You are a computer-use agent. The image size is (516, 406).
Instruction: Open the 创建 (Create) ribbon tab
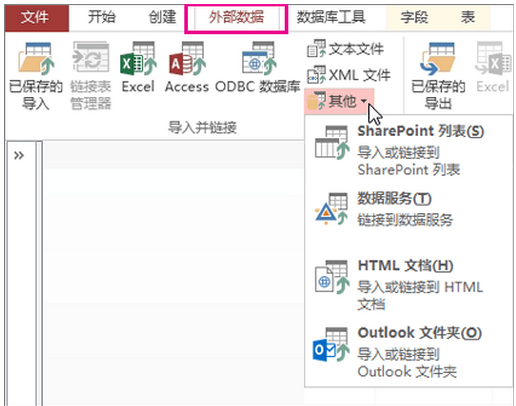tap(162, 17)
